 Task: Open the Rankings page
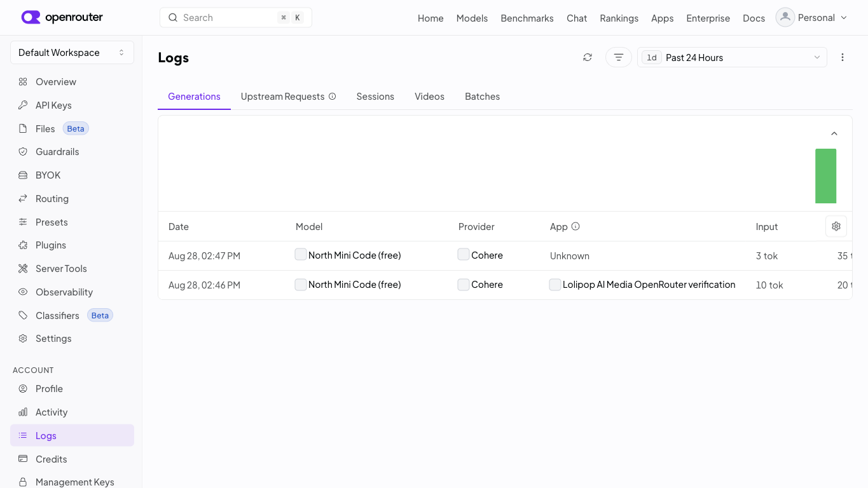(619, 18)
